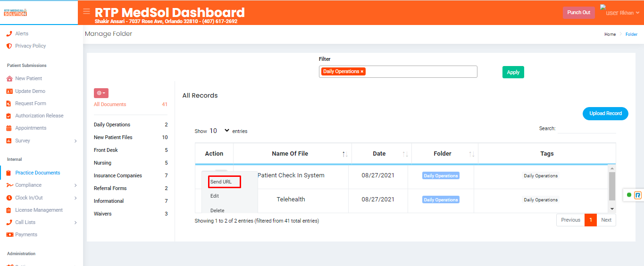Image resolution: width=644 pixels, height=266 pixels.
Task: Click the Compliance signature icon
Action: [9, 185]
